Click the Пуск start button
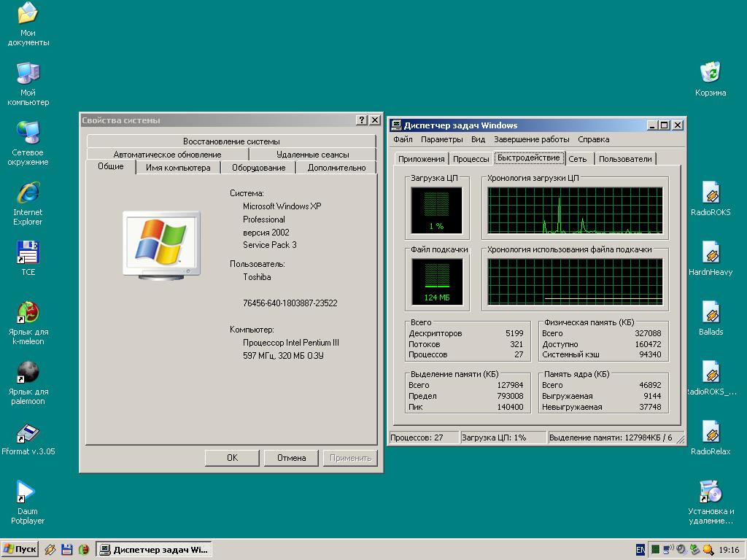Image resolution: width=747 pixels, height=560 pixels. (x=20, y=550)
